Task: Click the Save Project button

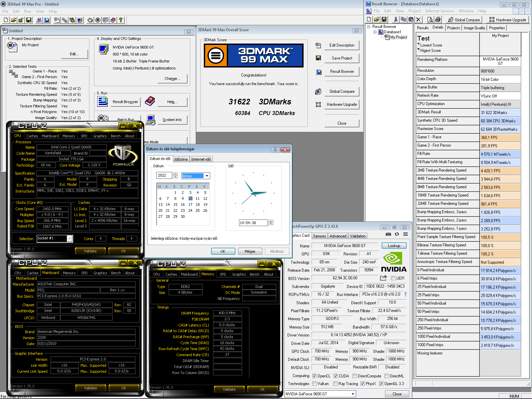Action: (x=342, y=58)
